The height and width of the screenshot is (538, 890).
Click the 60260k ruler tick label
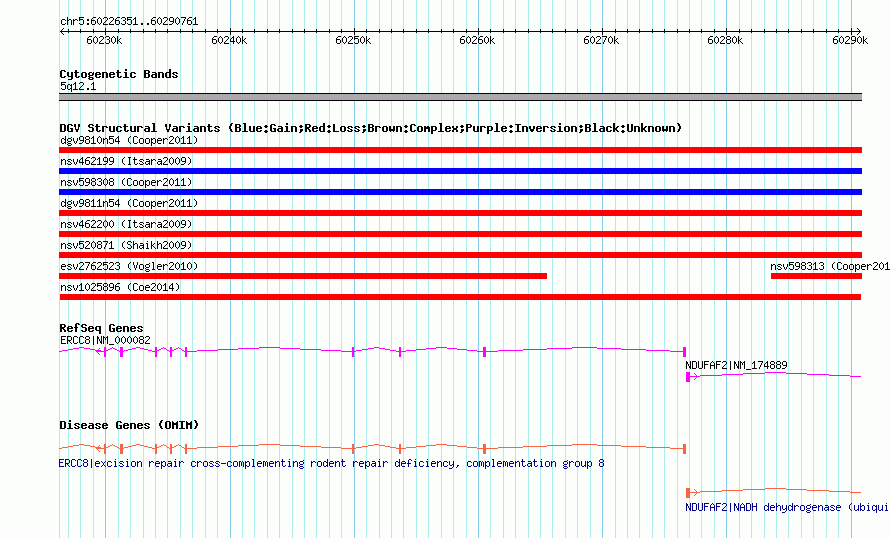(477, 40)
